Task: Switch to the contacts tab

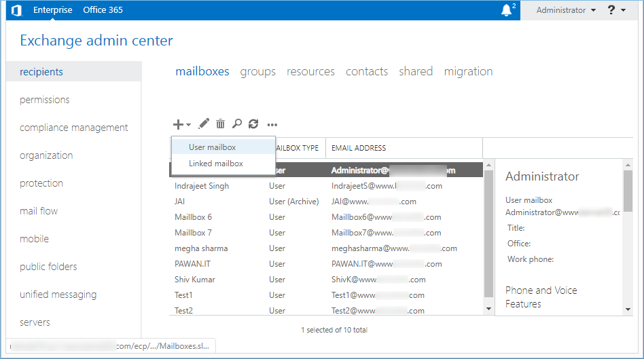Action: (x=366, y=71)
